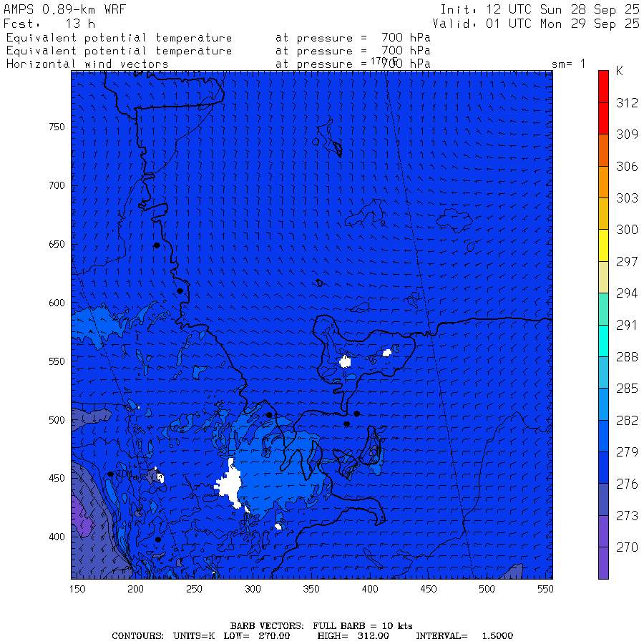The height and width of the screenshot is (644, 644).
Task: Pick the light blue swatch between 285 and 288
Action: 603,373
